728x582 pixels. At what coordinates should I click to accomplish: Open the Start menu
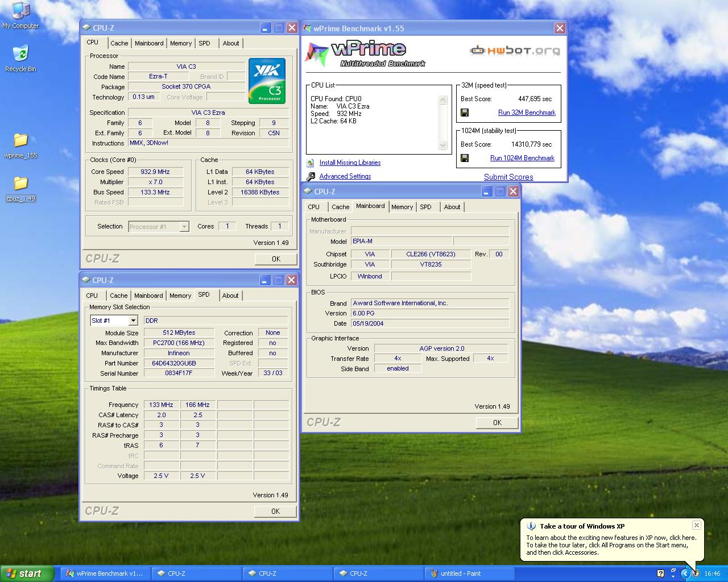27,573
